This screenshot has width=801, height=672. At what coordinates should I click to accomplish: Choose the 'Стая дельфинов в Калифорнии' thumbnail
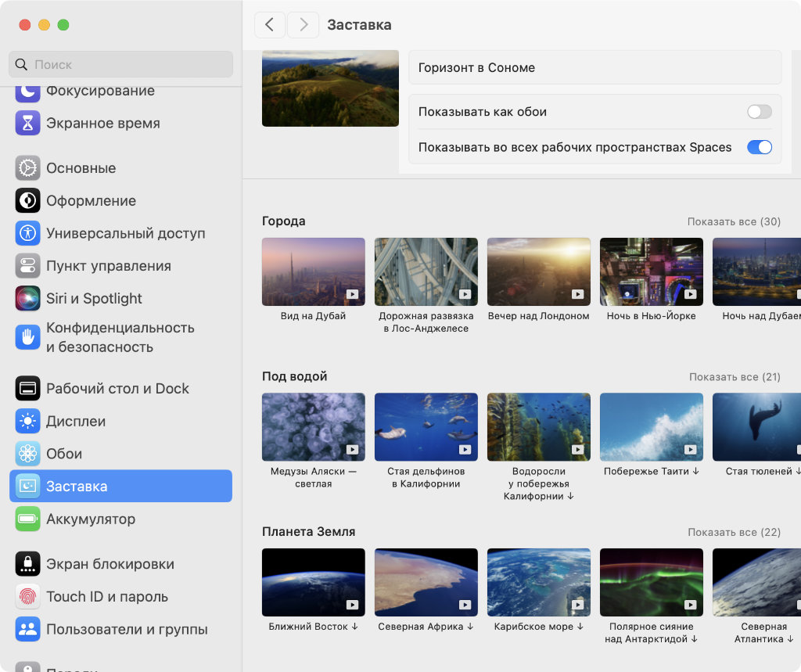tap(426, 426)
